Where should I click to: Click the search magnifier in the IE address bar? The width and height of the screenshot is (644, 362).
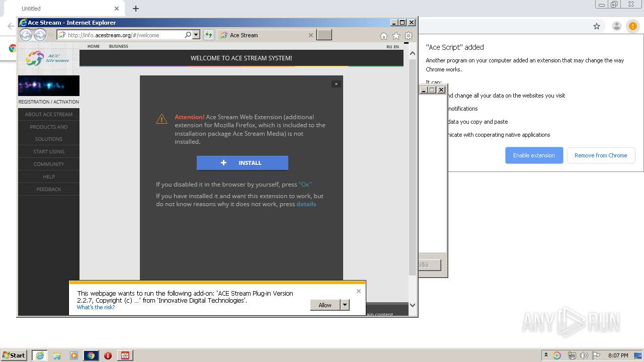[x=188, y=35]
